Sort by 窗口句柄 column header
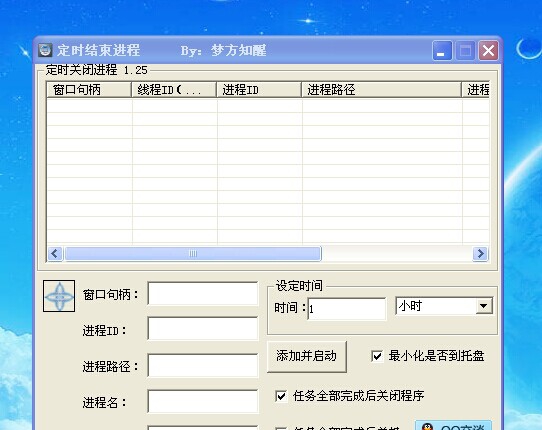Image resolution: width=542 pixels, height=430 pixels. click(89, 90)
